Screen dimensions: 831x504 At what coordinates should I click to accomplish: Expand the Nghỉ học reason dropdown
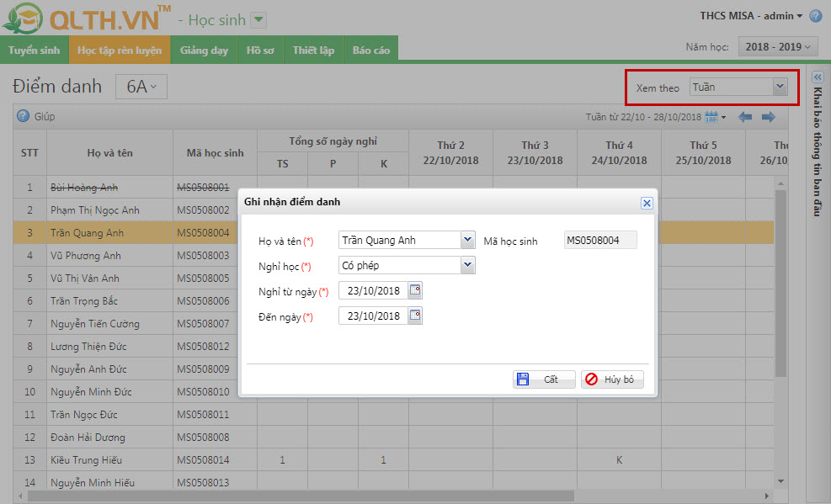[468, 265]
